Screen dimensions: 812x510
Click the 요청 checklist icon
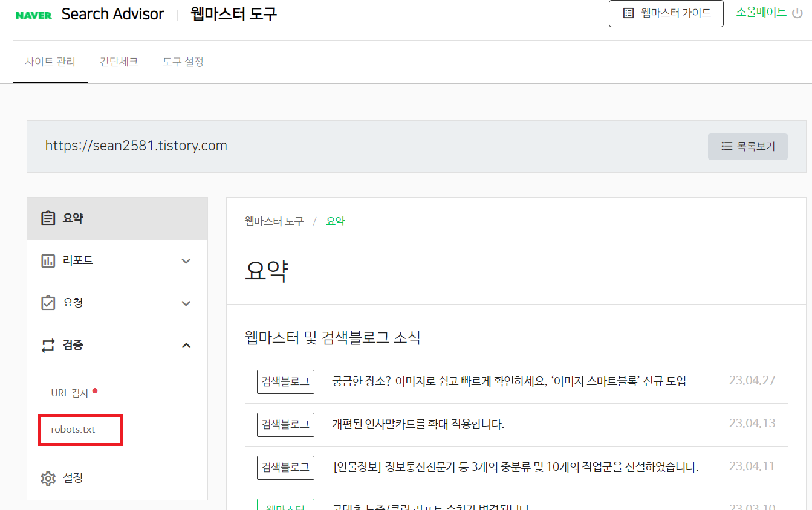tap(48, 303)
